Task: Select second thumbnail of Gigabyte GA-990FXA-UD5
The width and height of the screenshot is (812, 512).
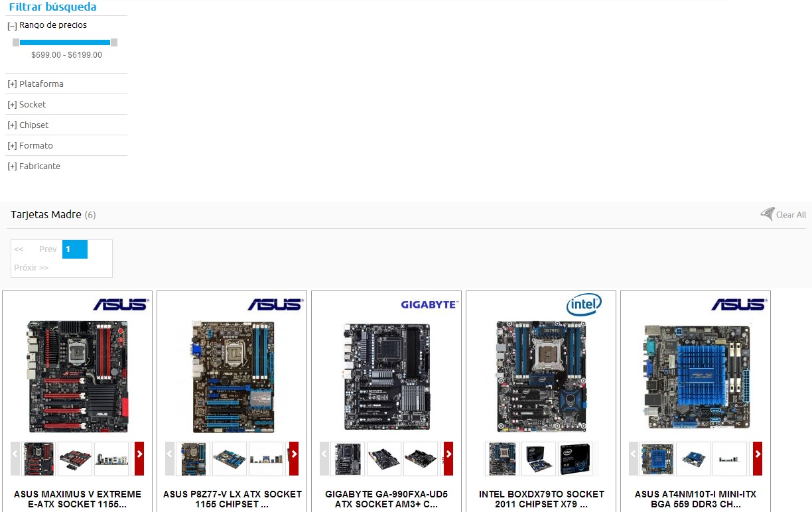Action: click(x=384, y=459)
